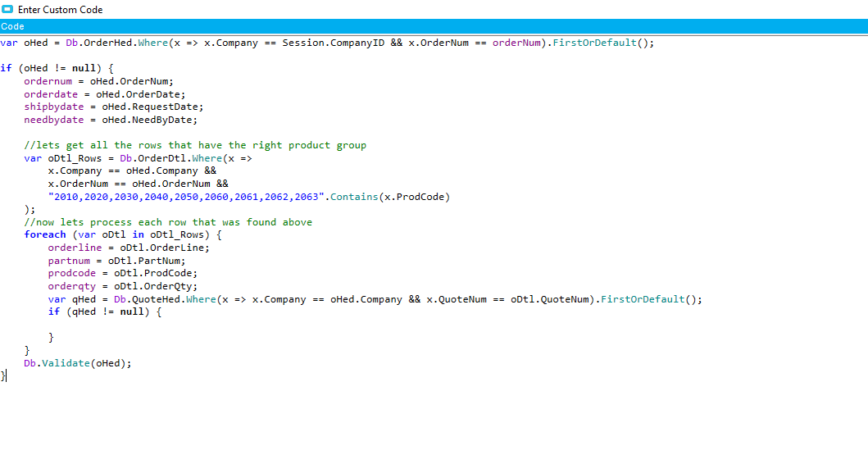Click the 'var oHed = Db.OrderHed.Where' line
This screenshot has width=868, height=473.
(x=326, y=43)
